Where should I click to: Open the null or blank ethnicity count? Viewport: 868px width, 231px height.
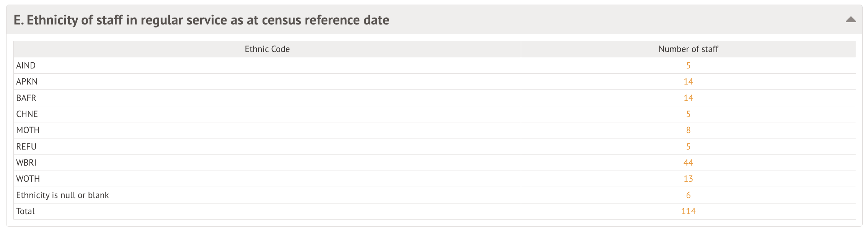pos(688,195)
